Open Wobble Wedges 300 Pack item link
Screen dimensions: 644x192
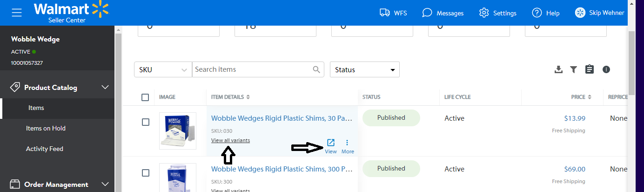pos(282,169)
